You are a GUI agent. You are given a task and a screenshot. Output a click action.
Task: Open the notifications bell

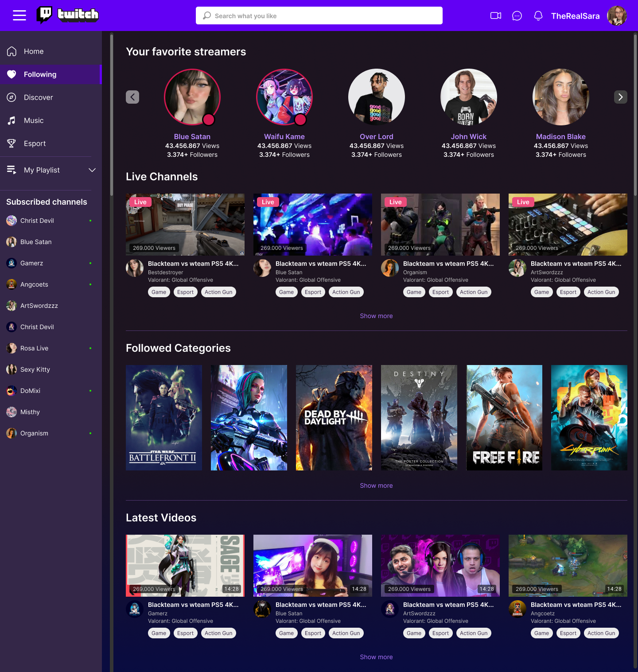[x=538, y=16]
